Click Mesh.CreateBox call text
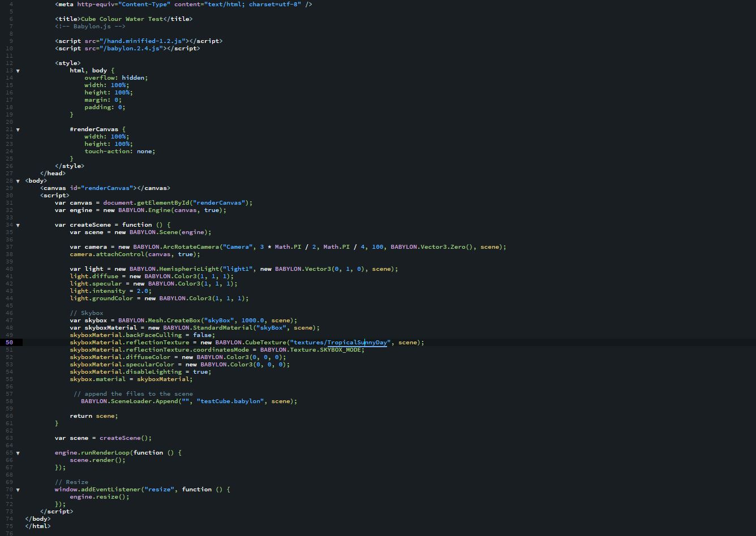The width and height of the screenshot is (756, 536). [174, 320]
